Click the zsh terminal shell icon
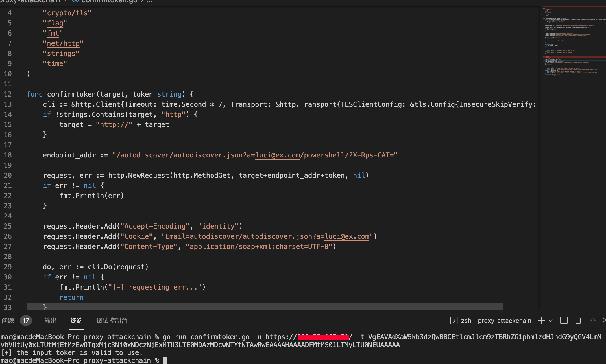Viewport: 606px width, 364px height. 454,321
